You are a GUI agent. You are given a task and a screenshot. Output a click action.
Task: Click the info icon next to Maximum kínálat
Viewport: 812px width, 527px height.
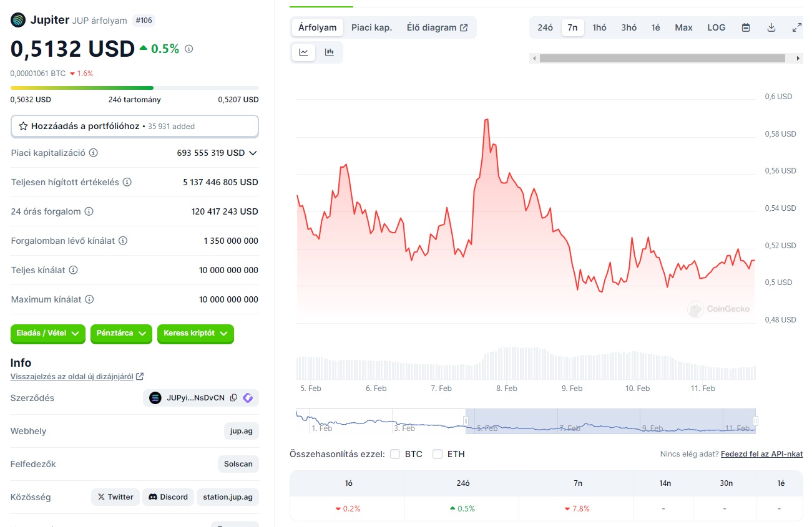tap(90, 299)
